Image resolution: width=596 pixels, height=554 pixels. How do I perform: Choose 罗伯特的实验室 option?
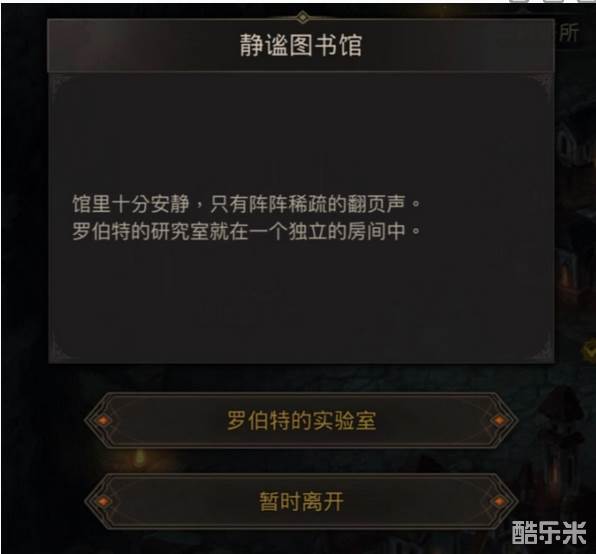pos(301,420)
